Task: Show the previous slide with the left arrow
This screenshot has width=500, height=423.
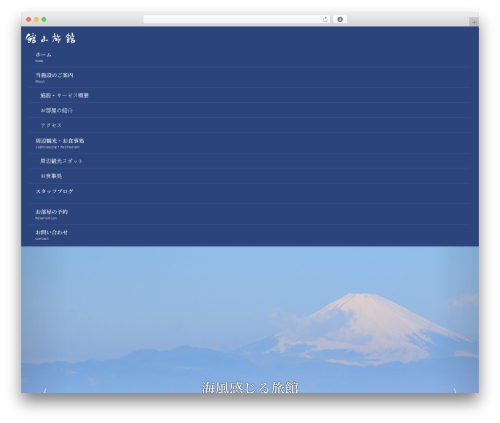Action: click(x=45, y=391)
